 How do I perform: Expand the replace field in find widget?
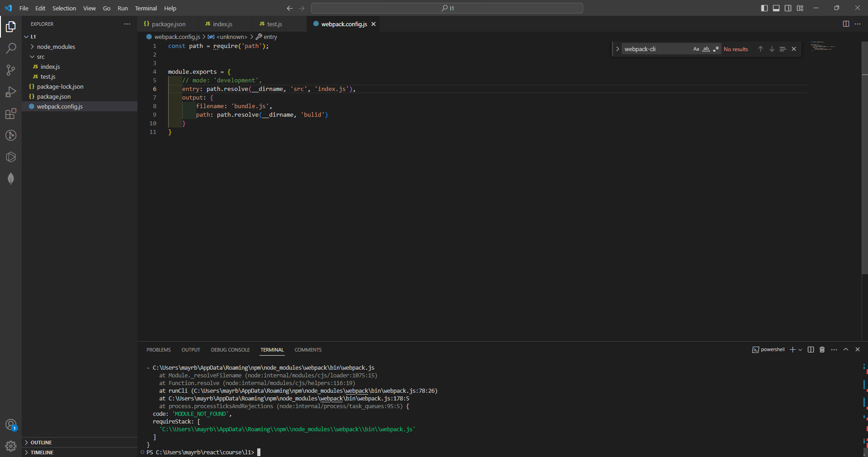click(x=618, y=49)
